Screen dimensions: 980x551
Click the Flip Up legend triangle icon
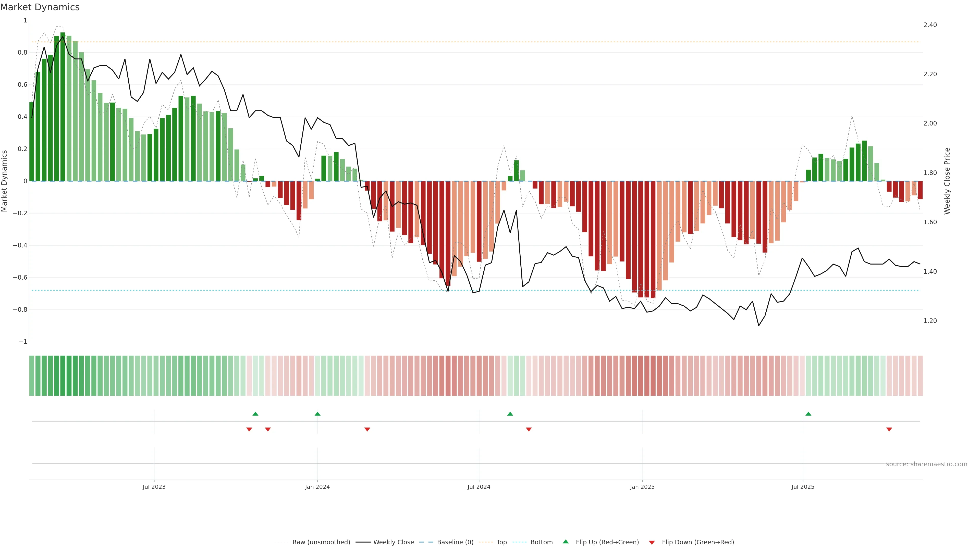click(x=566, y=542)
